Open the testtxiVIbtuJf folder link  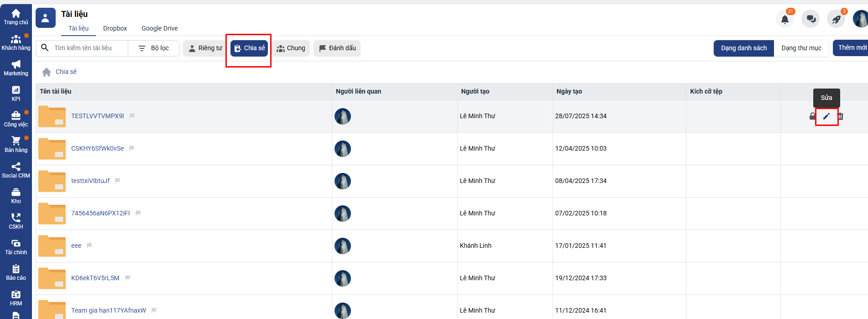pos(90,181)
